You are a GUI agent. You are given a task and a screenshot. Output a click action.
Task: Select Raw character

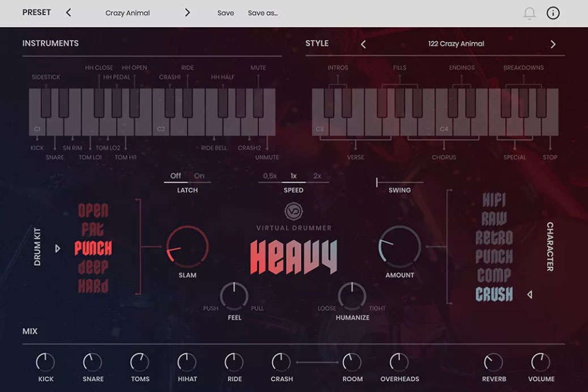[x=495, y=219]
